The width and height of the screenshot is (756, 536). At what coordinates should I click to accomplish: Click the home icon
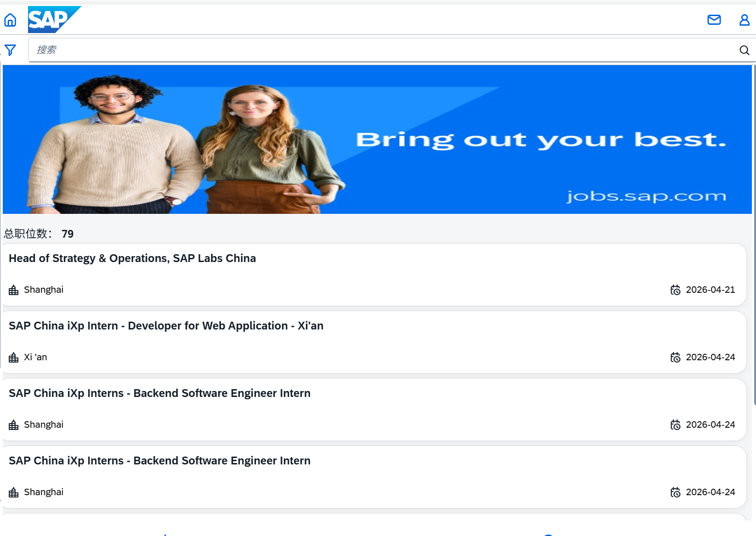[x=10, y=20]
